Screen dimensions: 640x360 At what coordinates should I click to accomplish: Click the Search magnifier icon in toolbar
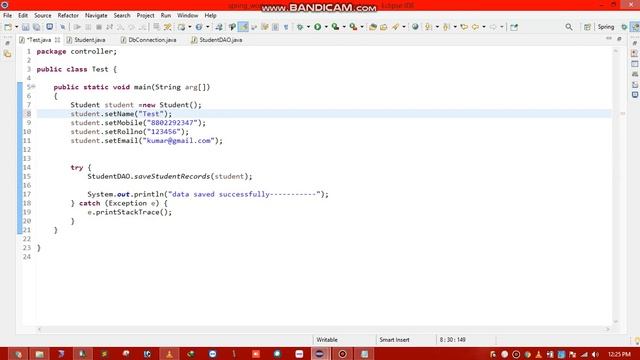[569, 27]
